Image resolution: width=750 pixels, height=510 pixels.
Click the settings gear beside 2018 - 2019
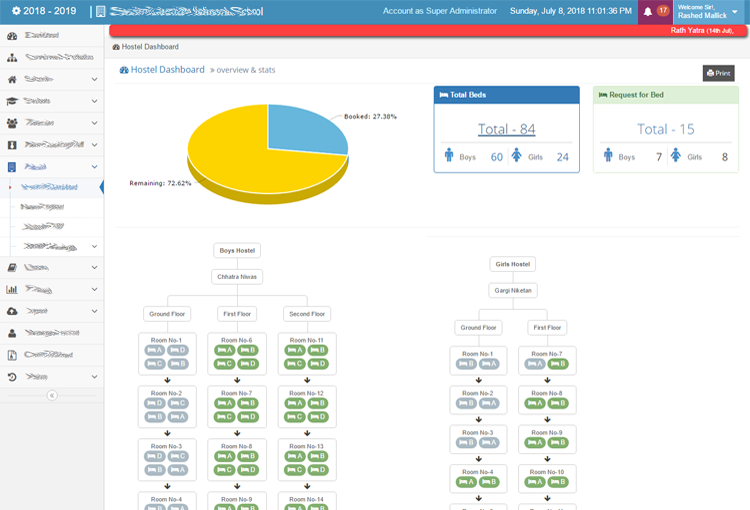pos(15,11)
